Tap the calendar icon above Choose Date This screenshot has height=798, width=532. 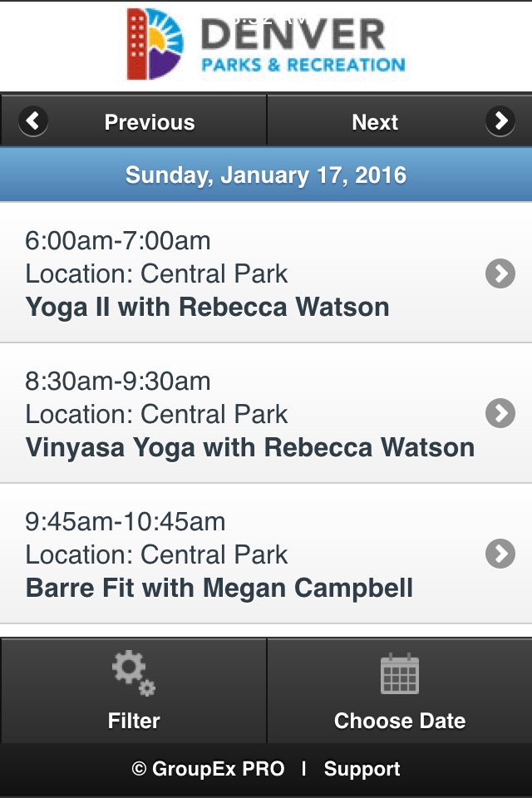coord(400,674)
